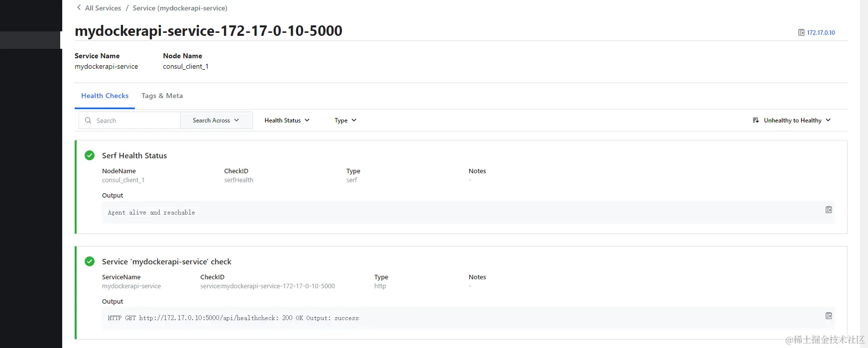Open Service (mydockerapi-service) breadcrumb
The height and width of the screenshot is (348, 868).
(x=180, y=8)
